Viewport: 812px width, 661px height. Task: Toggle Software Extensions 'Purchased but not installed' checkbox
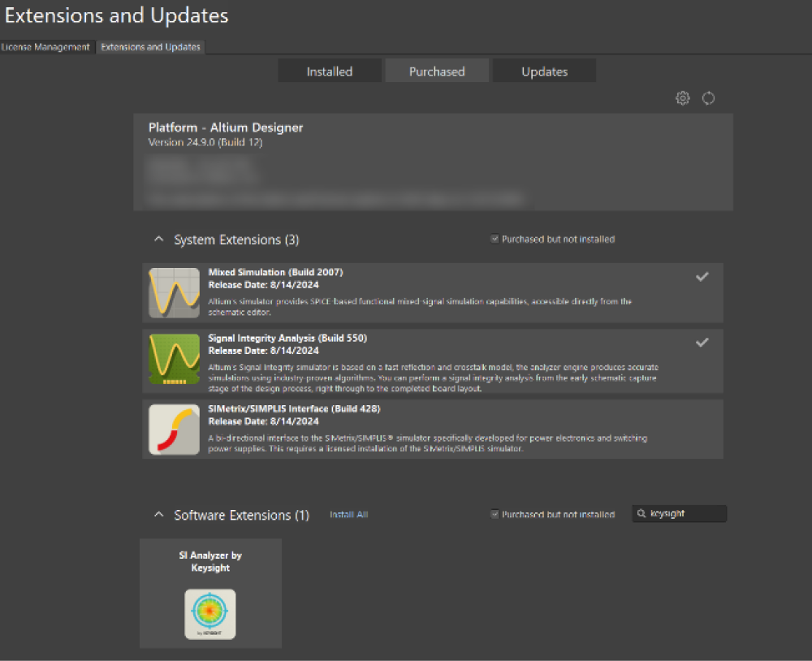(495, 515)
